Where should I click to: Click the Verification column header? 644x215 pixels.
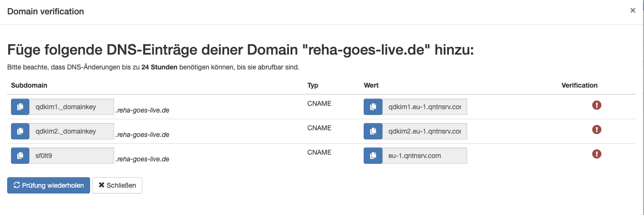579,85
